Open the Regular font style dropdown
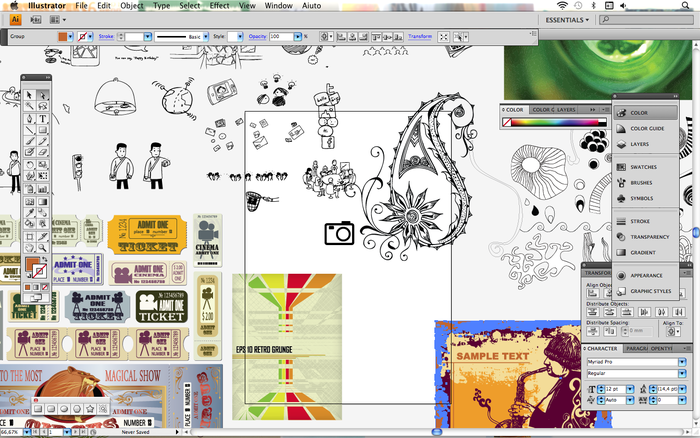The height and width of the screenshot is (438, 700). pyautogui.click(x=682, y=373)
